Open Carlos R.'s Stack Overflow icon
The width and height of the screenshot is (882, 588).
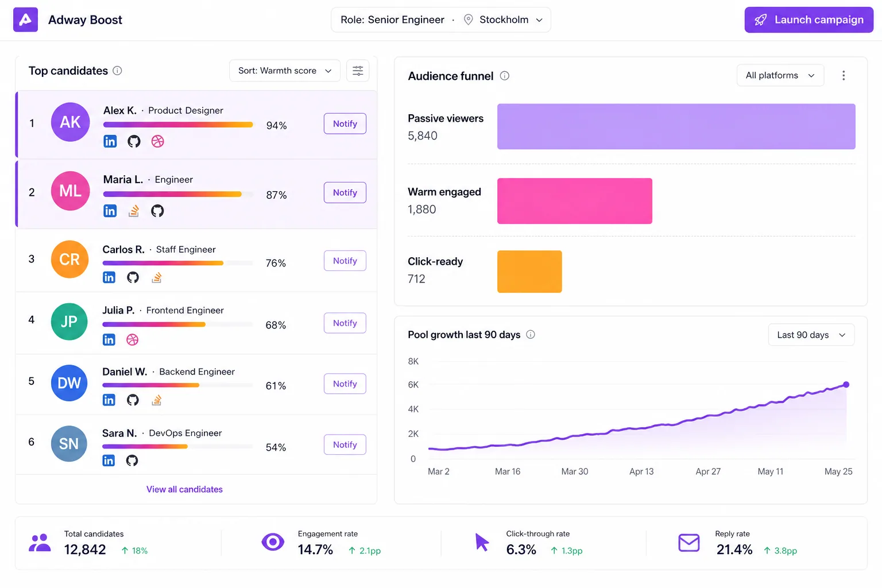click(157, 277)
